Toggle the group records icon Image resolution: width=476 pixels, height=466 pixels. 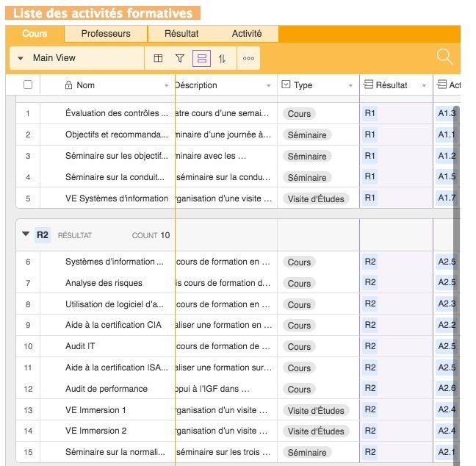point(201,58)
